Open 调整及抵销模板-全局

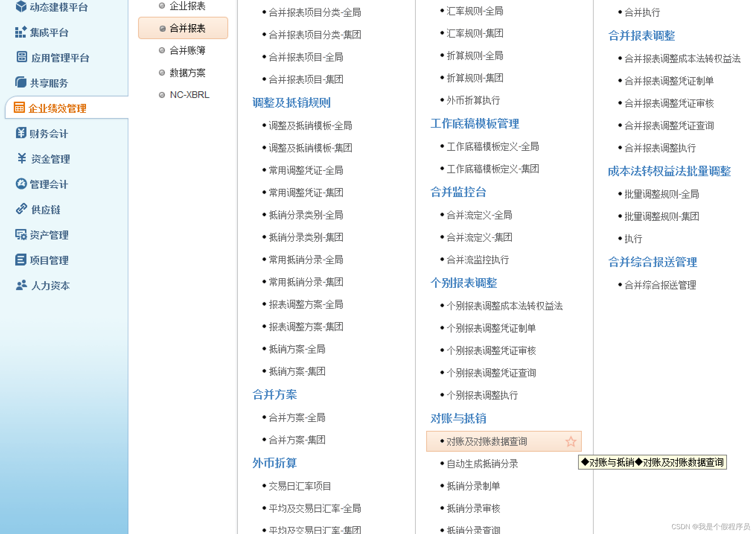click(x=310, y=125)
